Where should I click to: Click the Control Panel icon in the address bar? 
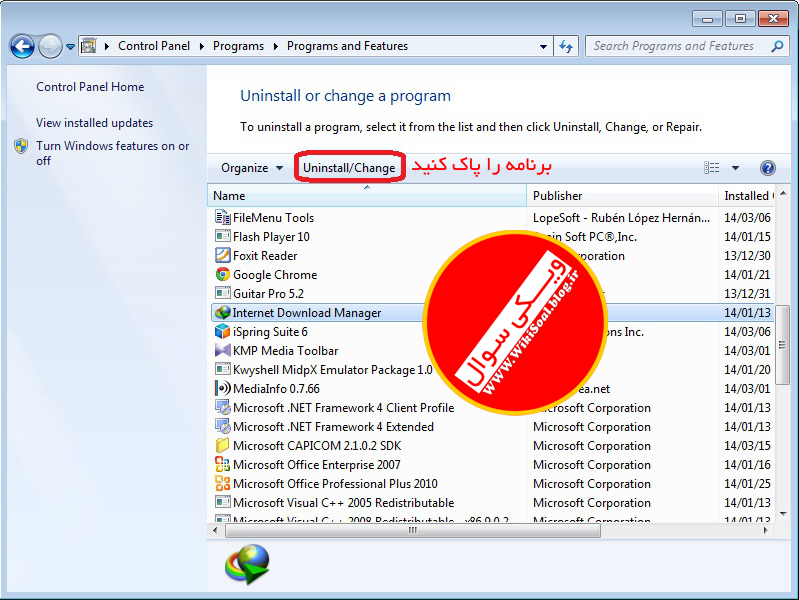pyautogui.click(x=89, y=46)
